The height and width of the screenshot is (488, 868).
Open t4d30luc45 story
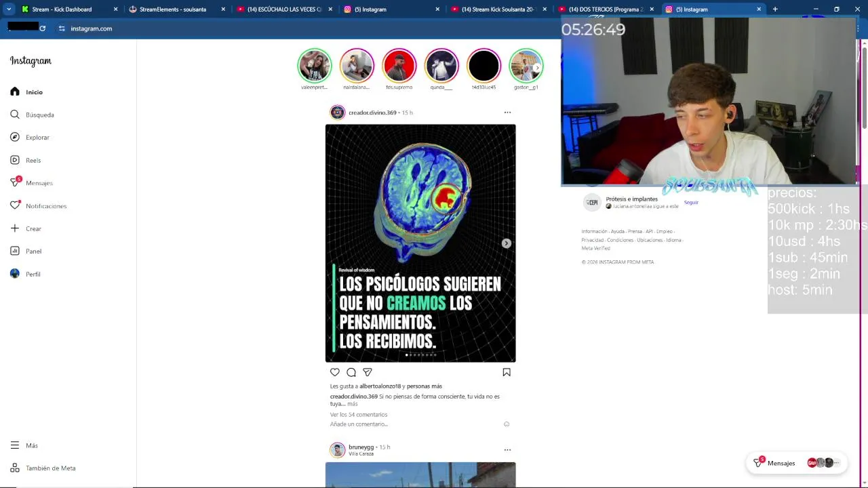tap(484, 66)
